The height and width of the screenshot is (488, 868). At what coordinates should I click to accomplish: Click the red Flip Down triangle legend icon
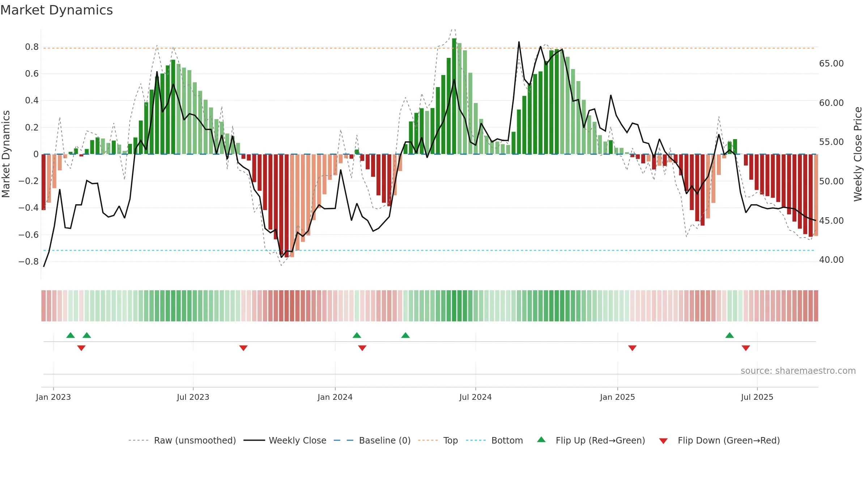(x=663, y=441)
